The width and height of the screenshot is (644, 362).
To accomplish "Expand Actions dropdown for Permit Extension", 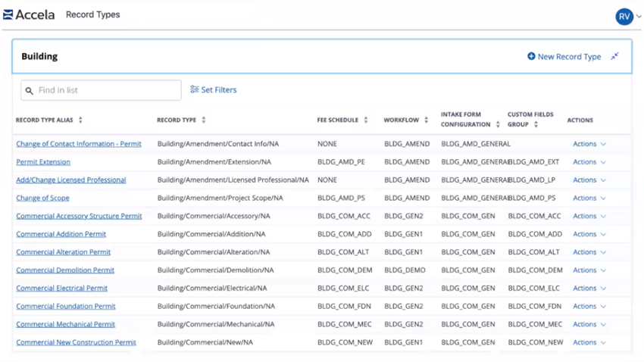I will pyautogui.click(x=589, y=162).
